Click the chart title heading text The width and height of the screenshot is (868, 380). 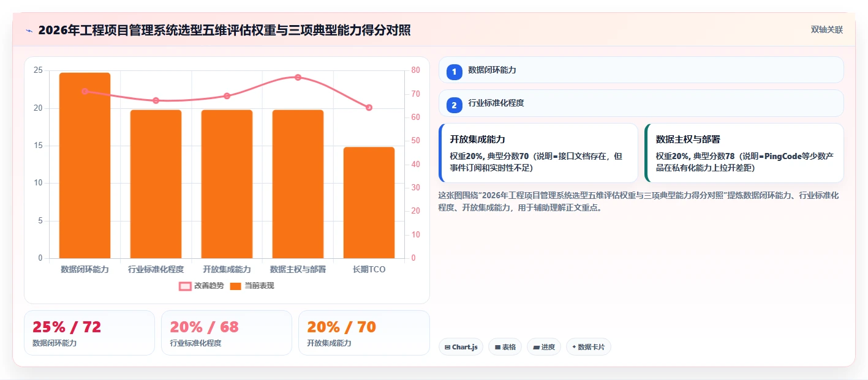[224, 30]
